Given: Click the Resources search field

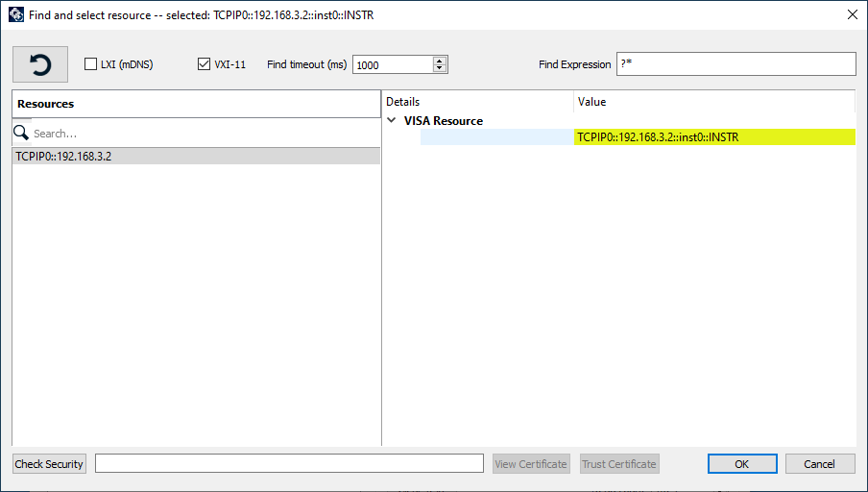Looking at the screenshot, I should pos(205,134).
